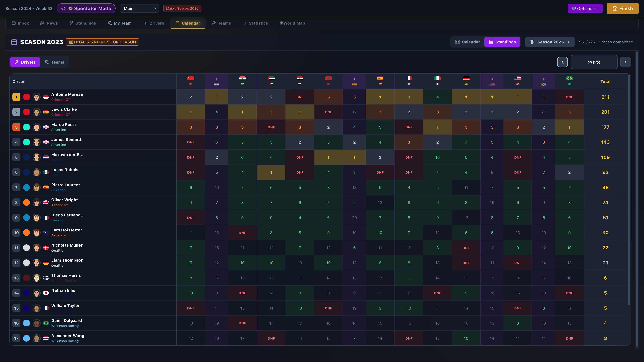This screenshot has width=644, height=362.
Task: Click Diego Fernand... driver name
Action: 68,215
